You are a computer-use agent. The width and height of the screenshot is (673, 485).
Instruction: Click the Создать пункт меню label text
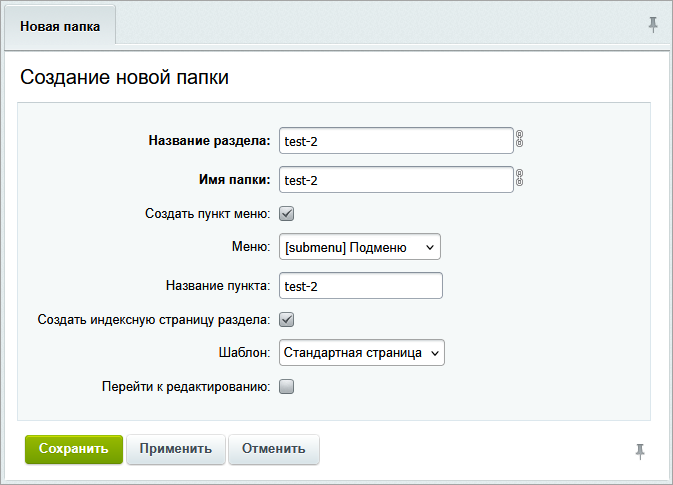[x=207, y=213]
